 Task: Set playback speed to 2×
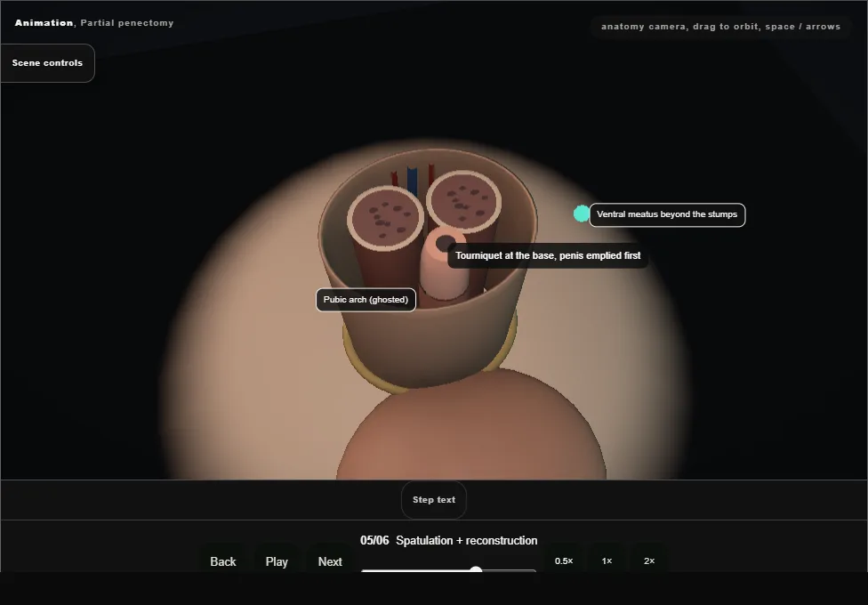tap(649, 561)
